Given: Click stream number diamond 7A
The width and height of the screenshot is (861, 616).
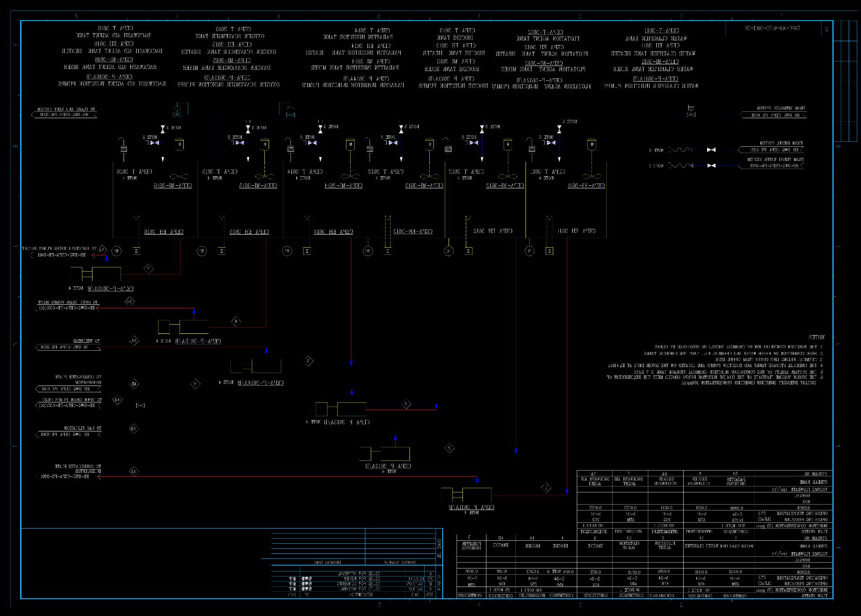Looking at the screenshot, I should point(103,249).
